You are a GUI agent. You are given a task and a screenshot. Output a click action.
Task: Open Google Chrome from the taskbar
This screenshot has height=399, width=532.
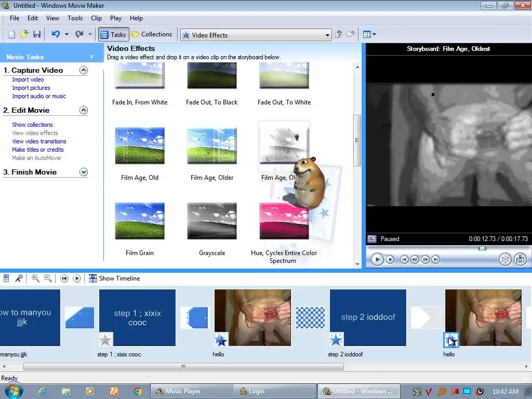[137, 391]
